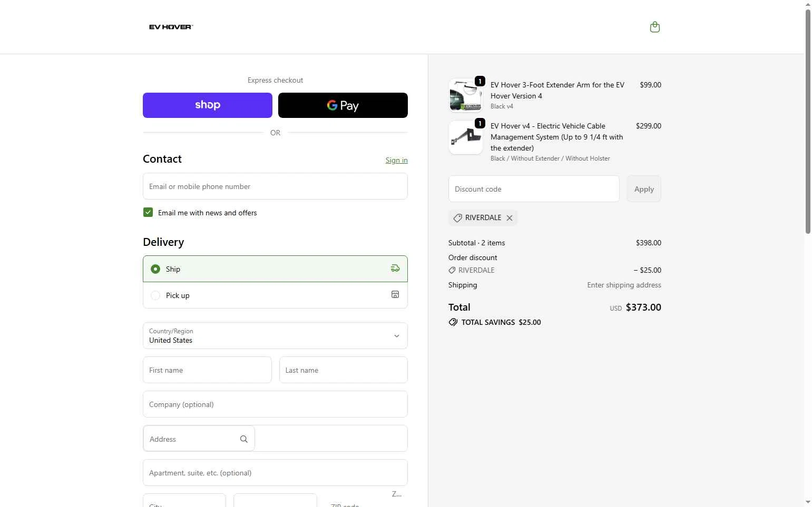This screenshot has height=507, width=812.
Task: Focus the Discount code field
Action: (534, 189)
